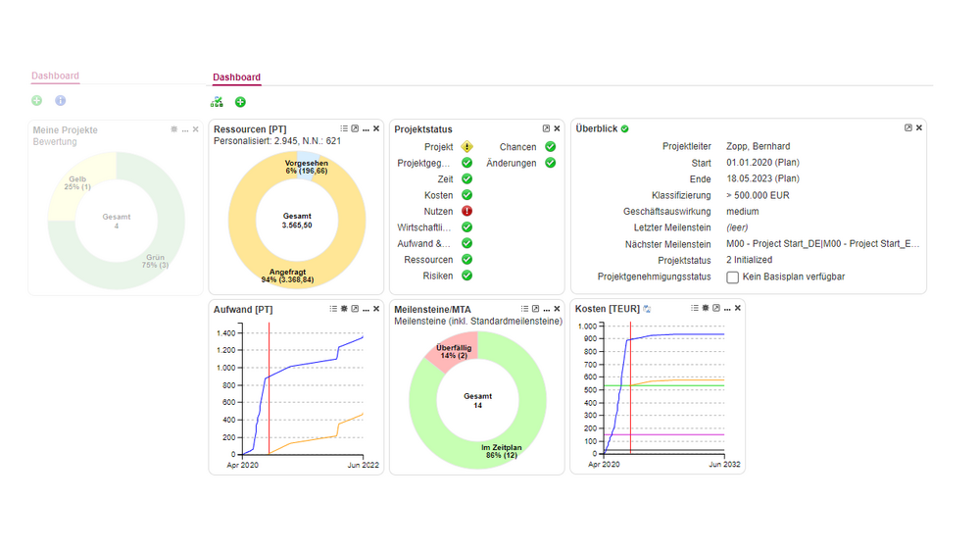This screenshot has height=552, width=980.
Task: Select the faded Dashboard tab on the left
Action: coord(55,75)
